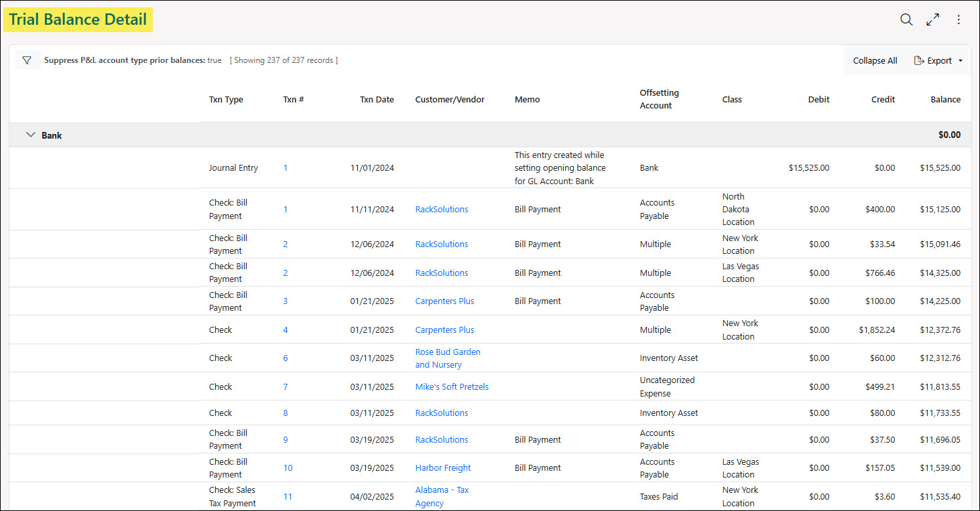980x511 pixels.
Task: Open transaction number 7
Action: [286, 386]
